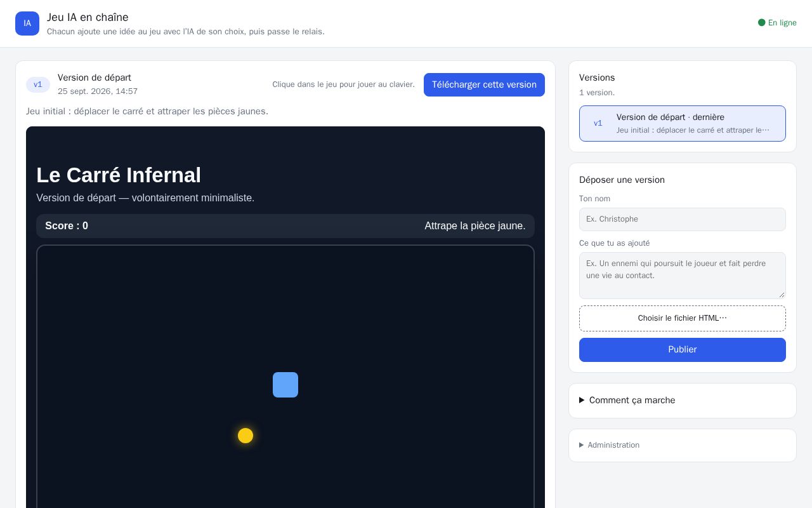Image resolution: width=812 pixels, height=508 pixels.
Task: Click the Déposer une version heading
Action: [622, 180]
